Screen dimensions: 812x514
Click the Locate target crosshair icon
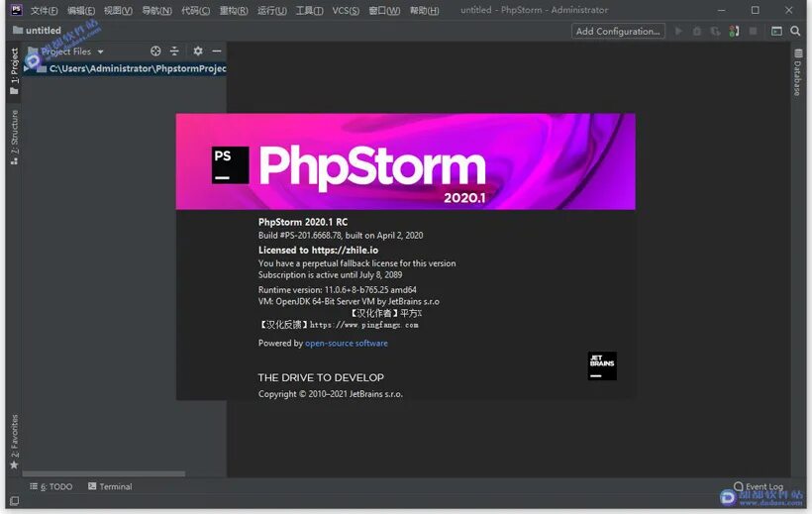155,51
